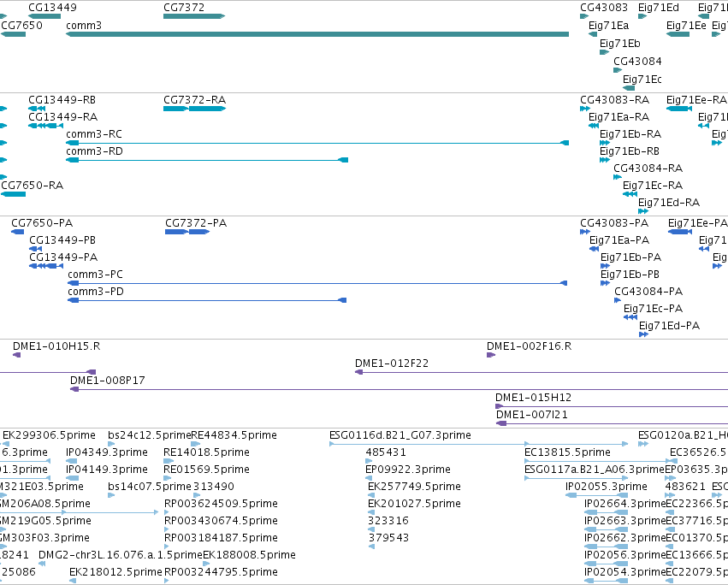Select the bs14c07.5prime EST

point(111,495)
